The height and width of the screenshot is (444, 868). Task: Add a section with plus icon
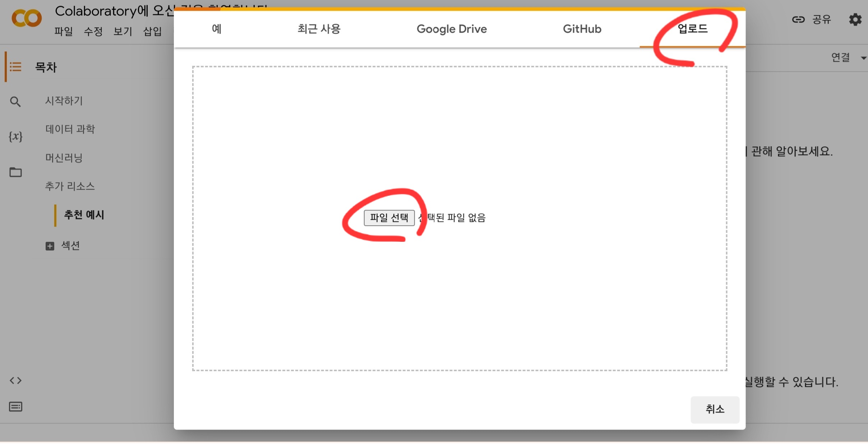50,246
